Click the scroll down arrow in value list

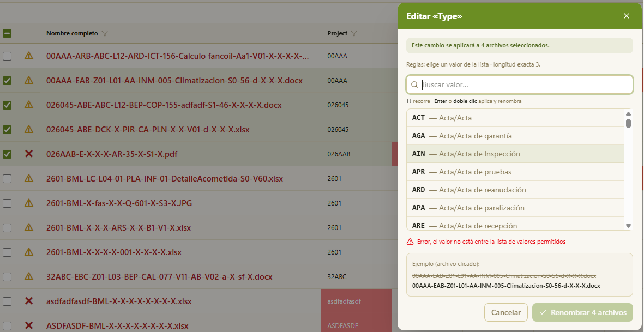[628, 226]
